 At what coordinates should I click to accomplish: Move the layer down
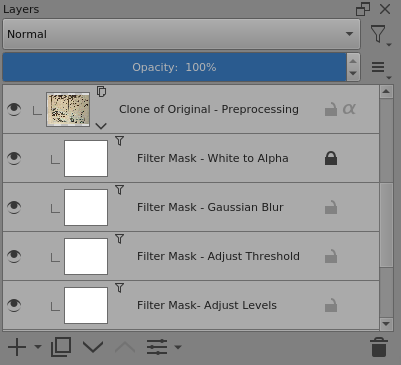tap(93, 347)
